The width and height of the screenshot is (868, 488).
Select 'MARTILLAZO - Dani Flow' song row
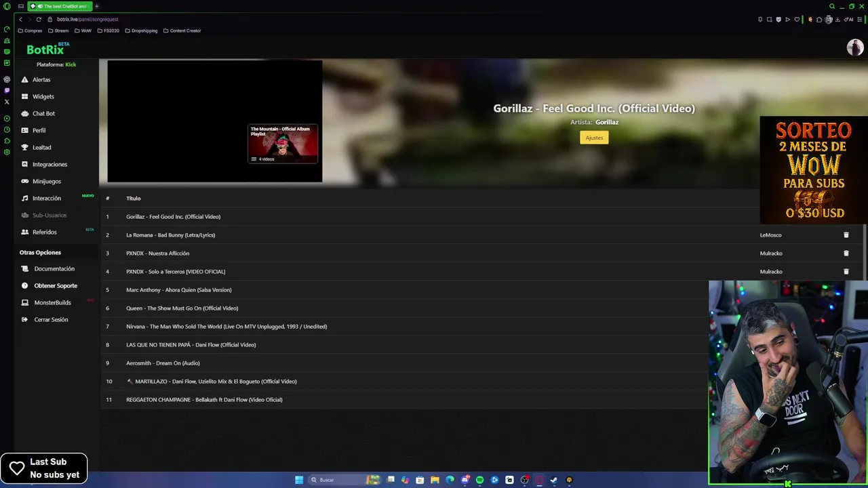(406, 381)
